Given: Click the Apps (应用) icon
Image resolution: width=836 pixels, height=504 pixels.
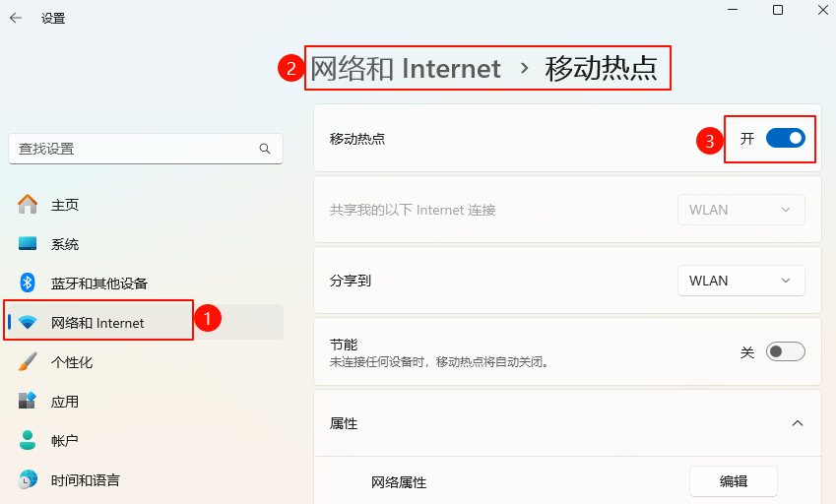Looking at the screenshot, I should coord(28,402).
